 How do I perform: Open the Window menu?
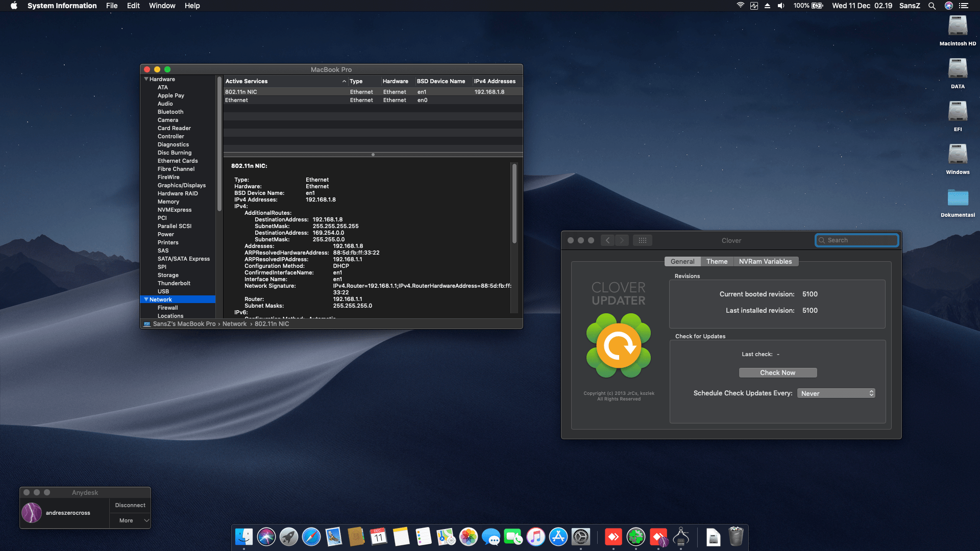click(x=162, y=6)
